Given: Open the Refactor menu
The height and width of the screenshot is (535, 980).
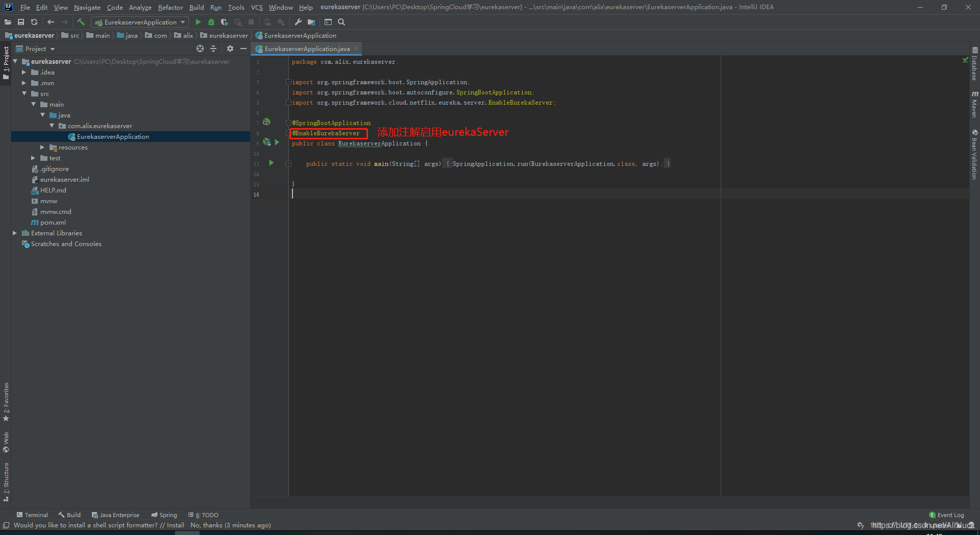Looking at the screenshot, I should 170,7.
